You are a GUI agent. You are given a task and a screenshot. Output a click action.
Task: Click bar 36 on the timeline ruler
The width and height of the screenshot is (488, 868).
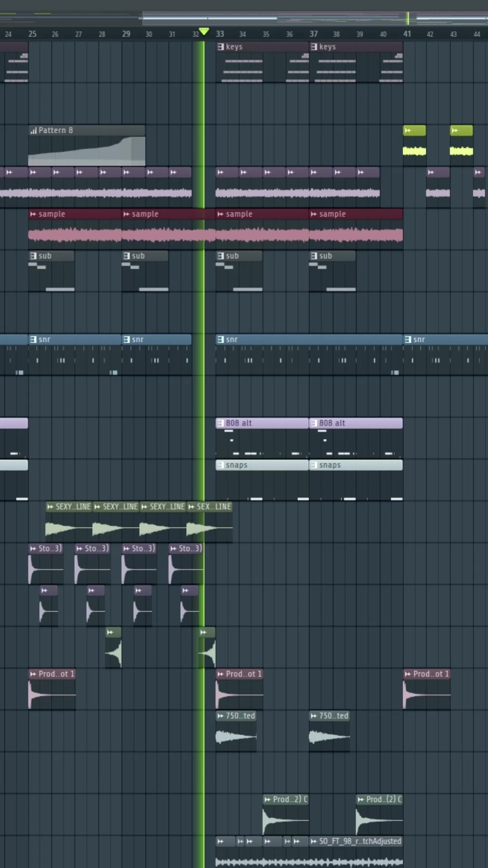tap(290, 34)
